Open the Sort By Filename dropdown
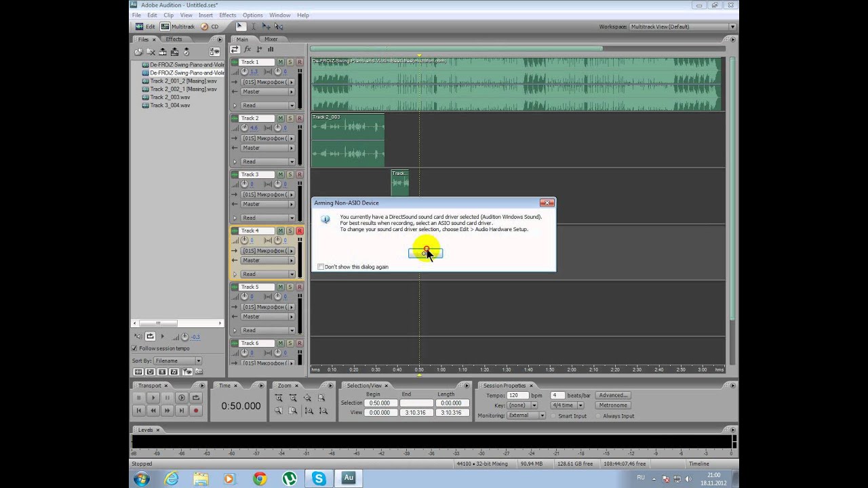This screenshot has width=868, height=488. pos(177,361)
